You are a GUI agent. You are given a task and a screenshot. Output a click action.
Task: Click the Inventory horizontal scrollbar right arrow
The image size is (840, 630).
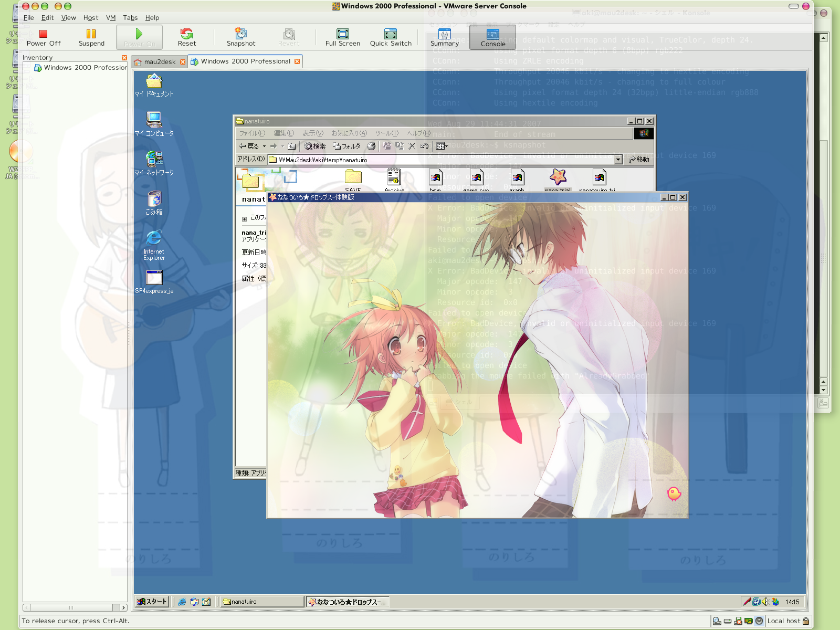(123, 607)
